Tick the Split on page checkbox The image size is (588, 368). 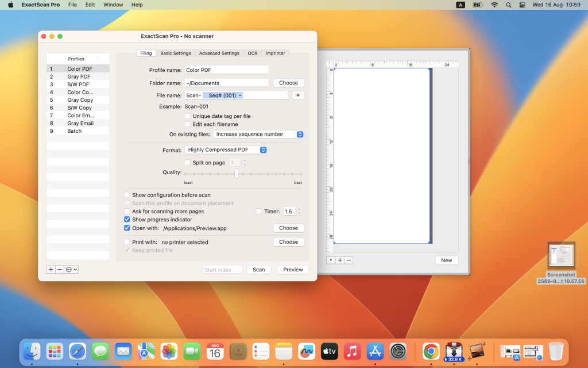pos(188,162)
